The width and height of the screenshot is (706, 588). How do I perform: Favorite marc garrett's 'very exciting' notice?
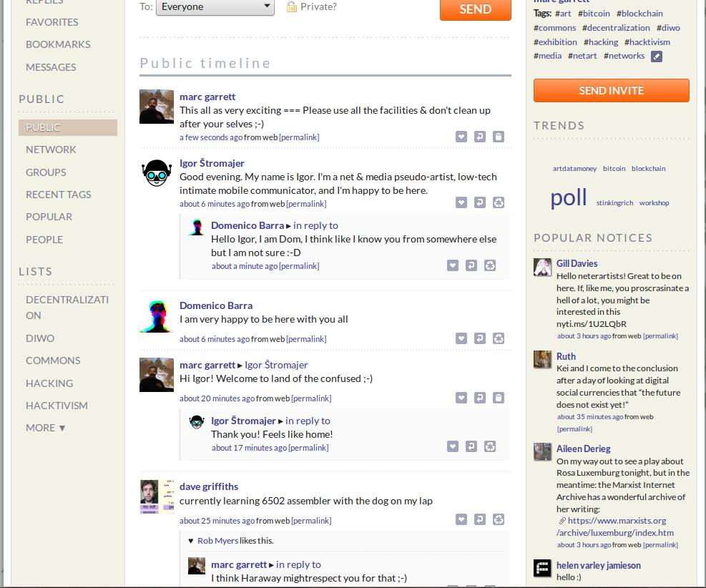[461, 137]
